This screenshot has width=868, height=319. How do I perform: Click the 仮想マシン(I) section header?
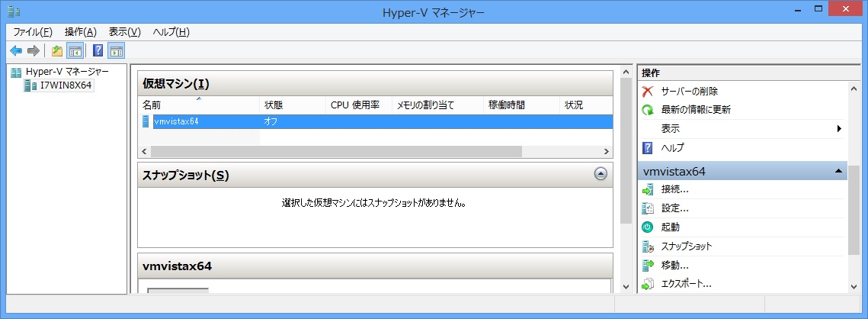coord(376,84)
